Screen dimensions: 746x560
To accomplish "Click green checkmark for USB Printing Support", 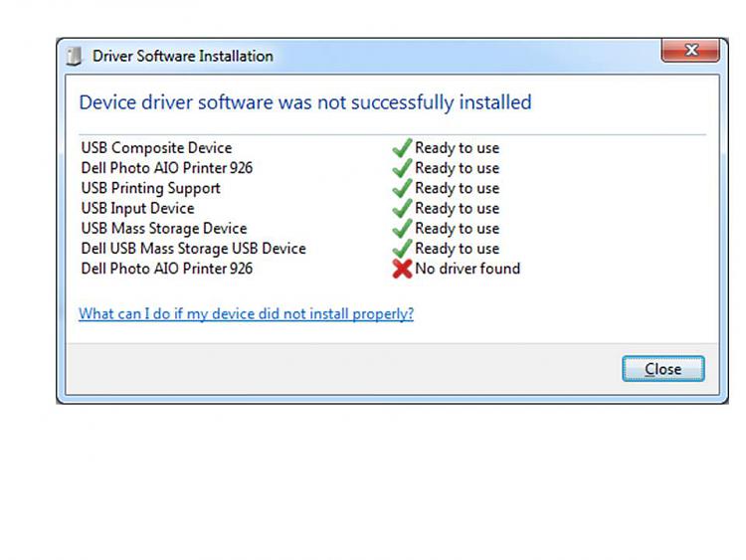I will tap(402, 188).
